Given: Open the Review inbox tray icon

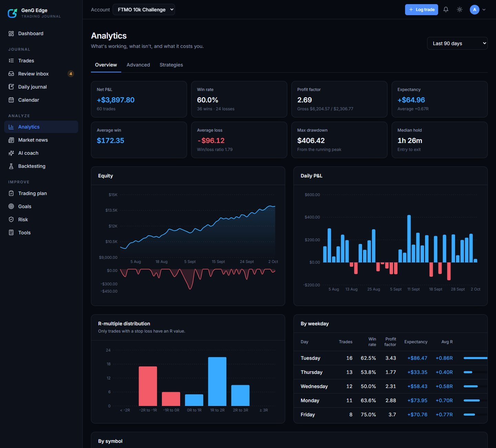Looking at the screenshot, I should click(x=11, y=74).
